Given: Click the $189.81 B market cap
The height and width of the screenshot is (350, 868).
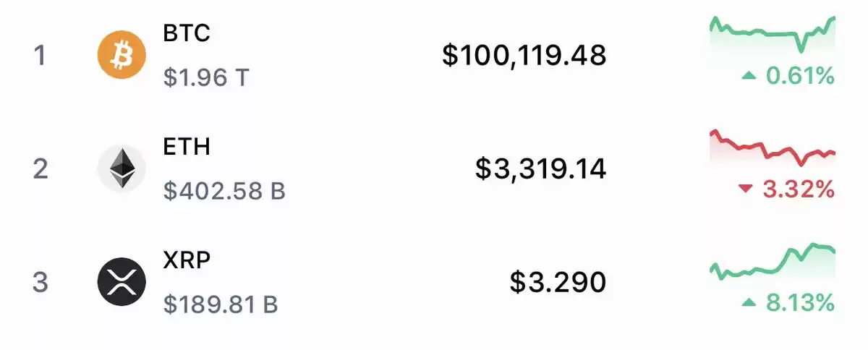Looking at the screenshot, I should click(x=221, y=304).
